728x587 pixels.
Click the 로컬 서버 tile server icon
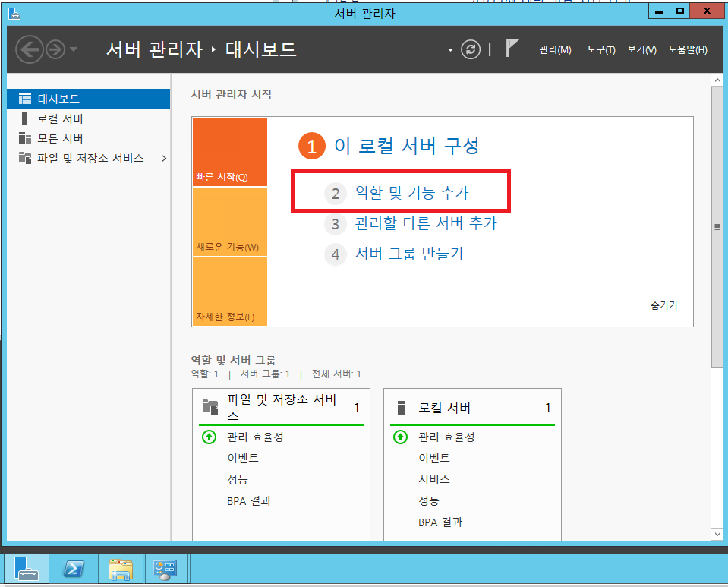click(401, 408)
